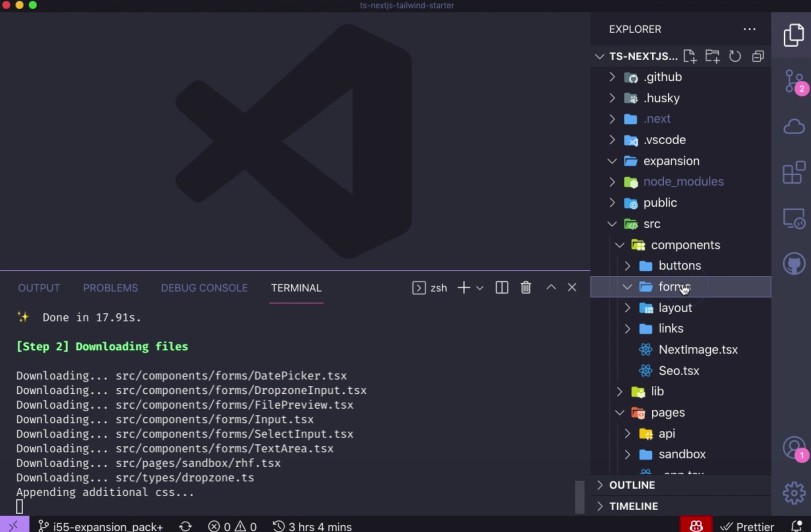This screenshot has width=811, height=532.
Task: Expand the node_modules folder
Action: pos(681,182)
